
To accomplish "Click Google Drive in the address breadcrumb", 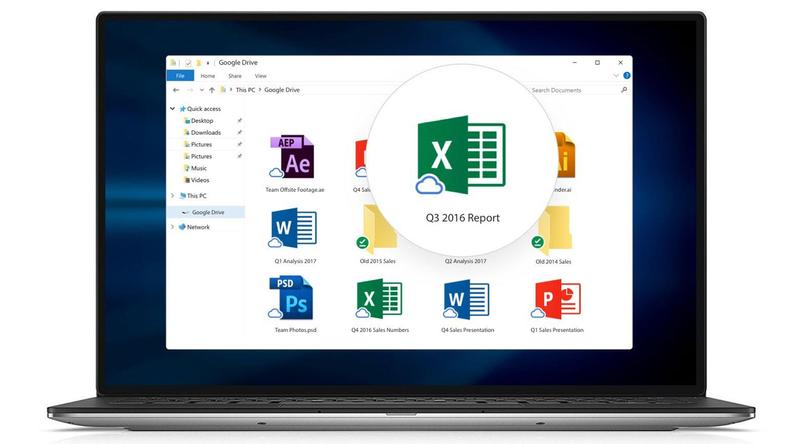I will coord(282,90).
